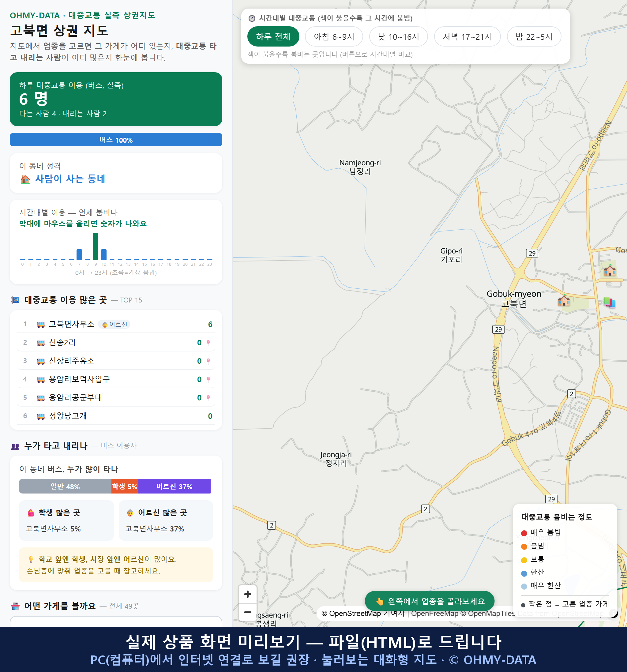Click the 매우 한산 light-blue legend dot
Viewport: 627px width, 672px height.
click(524, 587)
